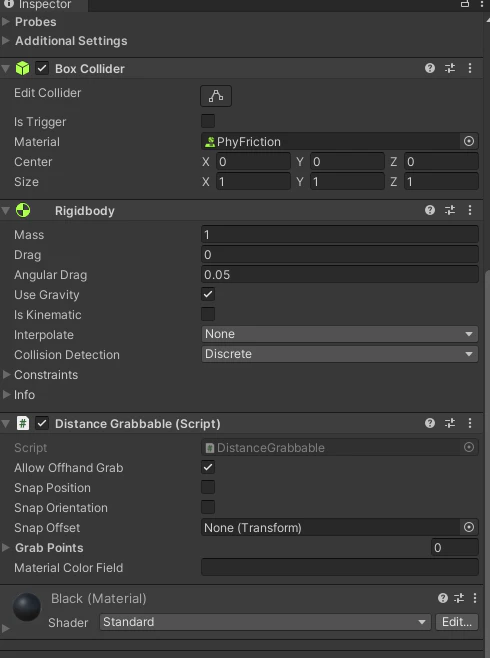The width and height of the screenshot is (490, 658).
Task: Open Black Material help icon
Action: click(443, 598)
